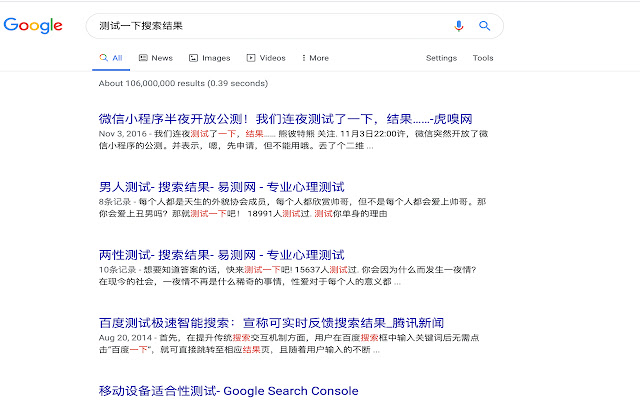This screenshot has height=400, width=640.
Task: Switch to the News tab
Action: pos(156,58)
